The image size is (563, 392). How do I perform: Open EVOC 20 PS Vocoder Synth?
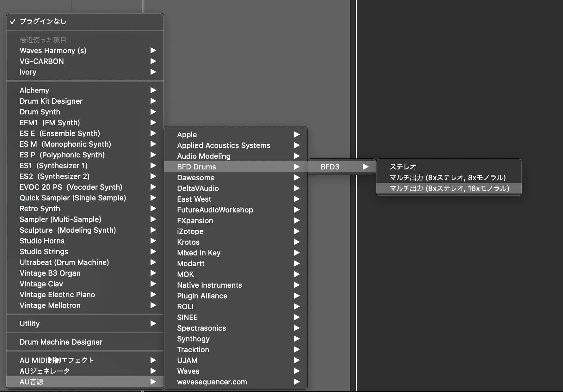[85, 187]
